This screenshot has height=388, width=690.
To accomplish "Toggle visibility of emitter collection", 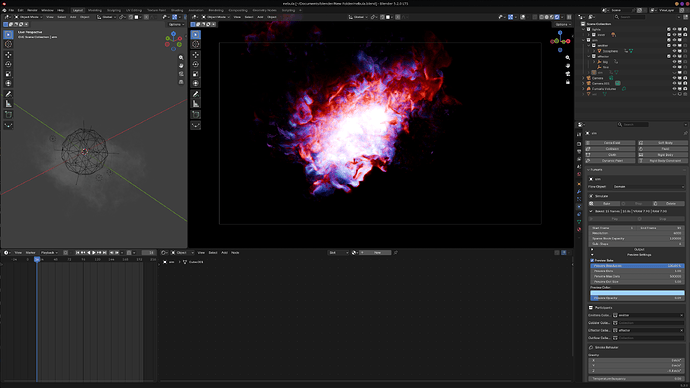I will click(x=674, y=45).
